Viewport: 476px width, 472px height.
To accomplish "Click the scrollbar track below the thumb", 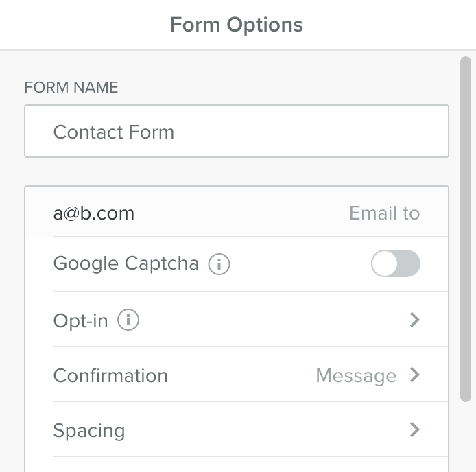I will tap(466, 438).
